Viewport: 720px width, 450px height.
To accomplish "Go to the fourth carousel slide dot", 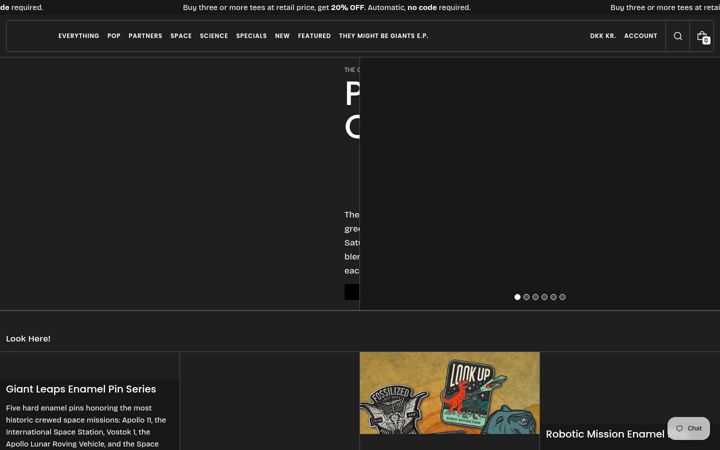I will click(544, 297).
